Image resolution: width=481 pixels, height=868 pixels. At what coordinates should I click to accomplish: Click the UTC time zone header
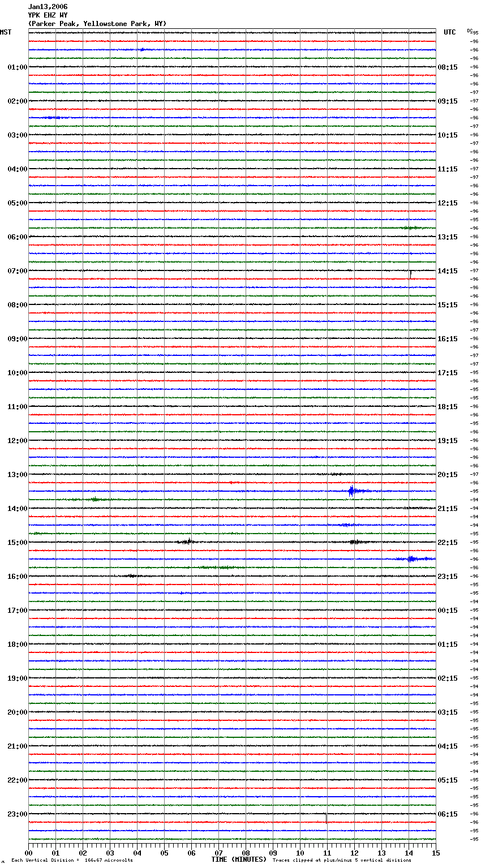pos(449,32)
